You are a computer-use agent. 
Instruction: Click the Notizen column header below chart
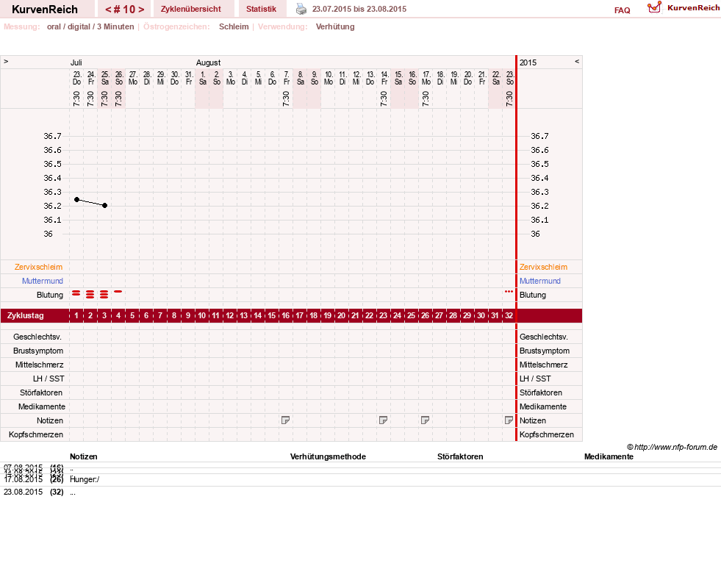click(84, 456)
